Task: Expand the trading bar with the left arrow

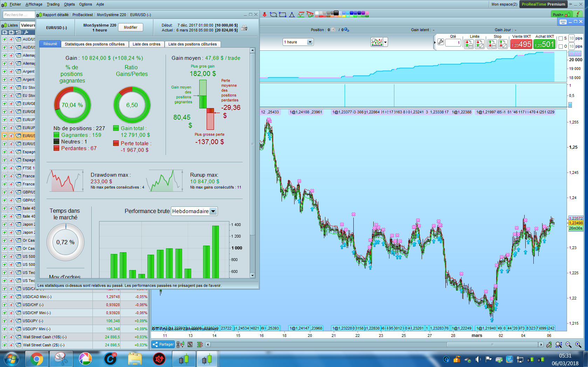Action: (435, 42)
